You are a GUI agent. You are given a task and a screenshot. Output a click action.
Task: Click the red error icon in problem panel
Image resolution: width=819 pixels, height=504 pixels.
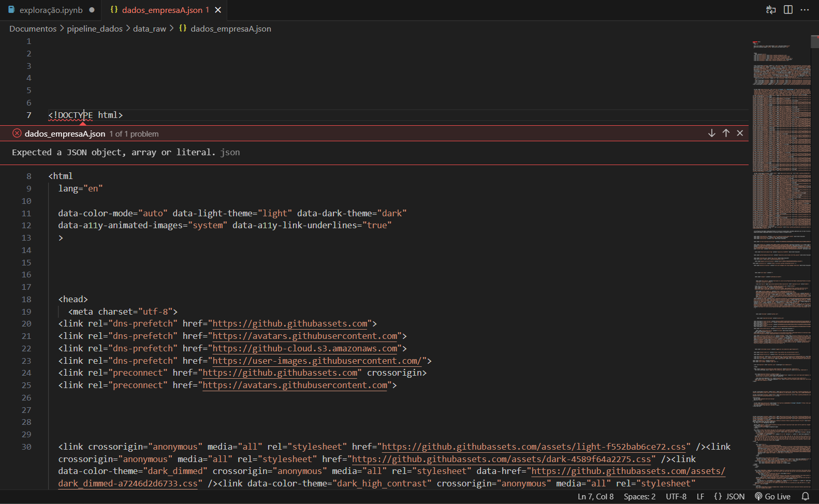tap(17, 134)
